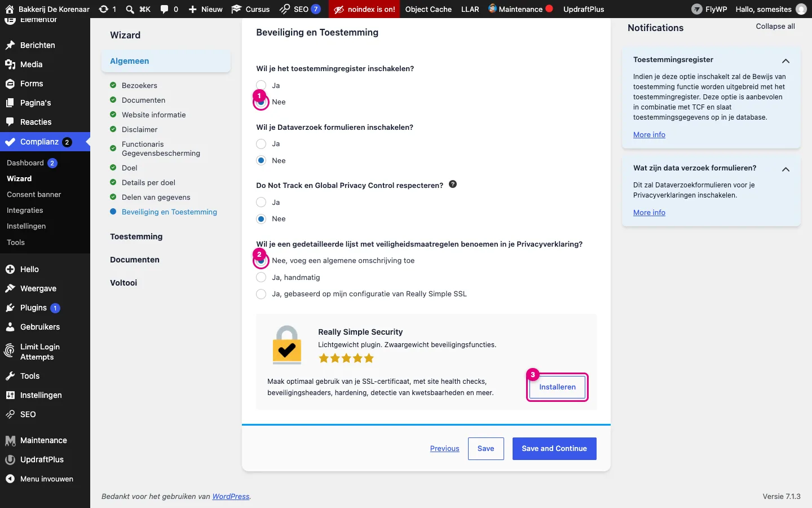Click the Installeren button
The image size is (812, 508).
pyautogui.click(x=557, y=387)
